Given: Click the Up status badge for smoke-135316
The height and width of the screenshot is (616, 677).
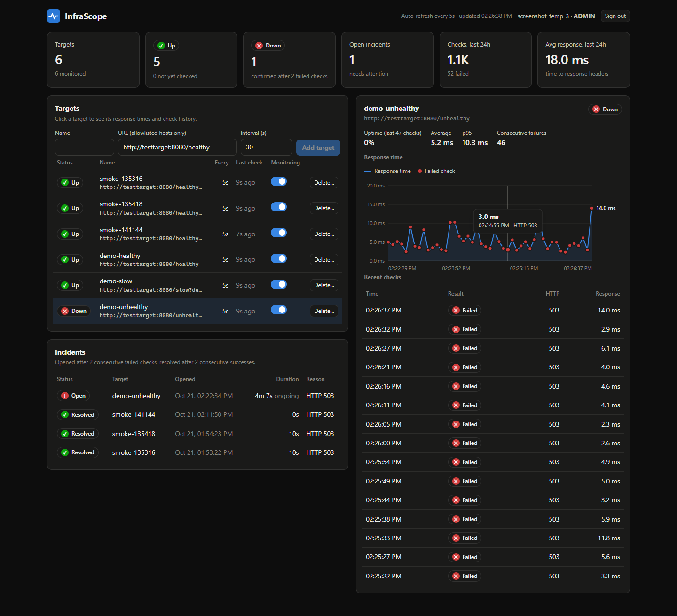Looking at the screenshot, I should click(70, 183).
